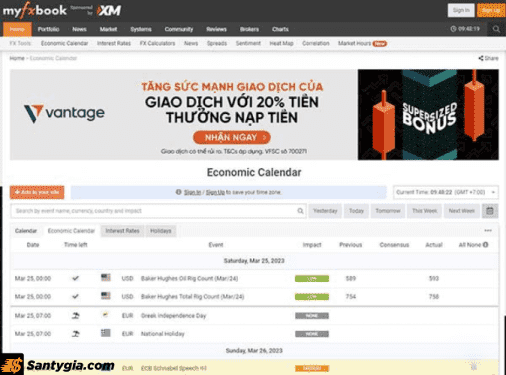Screen dimensions: 506x375
Task: Click Baker Hughes Total Rig Count event
Action: pos(192,297)
